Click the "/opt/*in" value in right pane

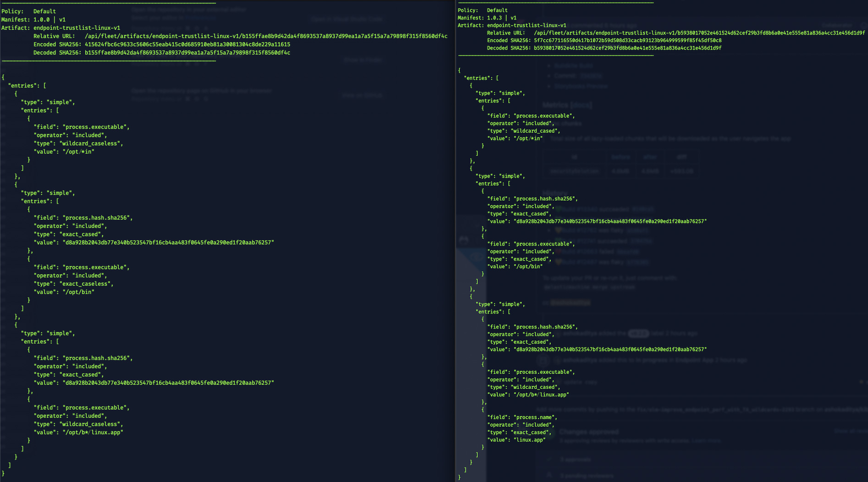tap(528, 139)
